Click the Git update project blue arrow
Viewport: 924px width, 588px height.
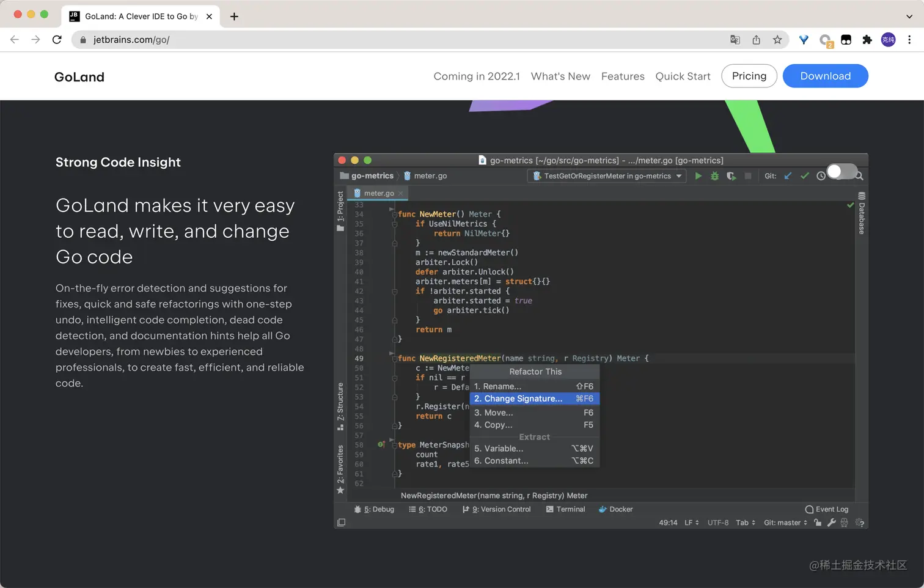(x=788, y=176)
